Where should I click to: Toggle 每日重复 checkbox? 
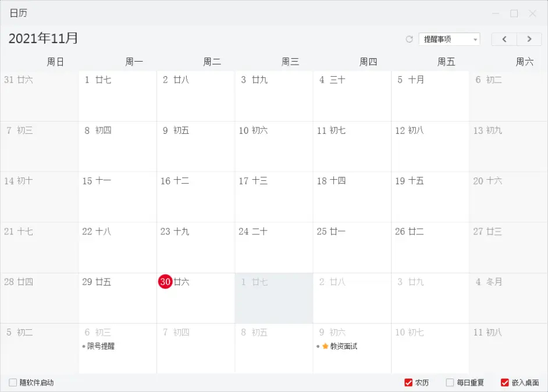point(450,383)
